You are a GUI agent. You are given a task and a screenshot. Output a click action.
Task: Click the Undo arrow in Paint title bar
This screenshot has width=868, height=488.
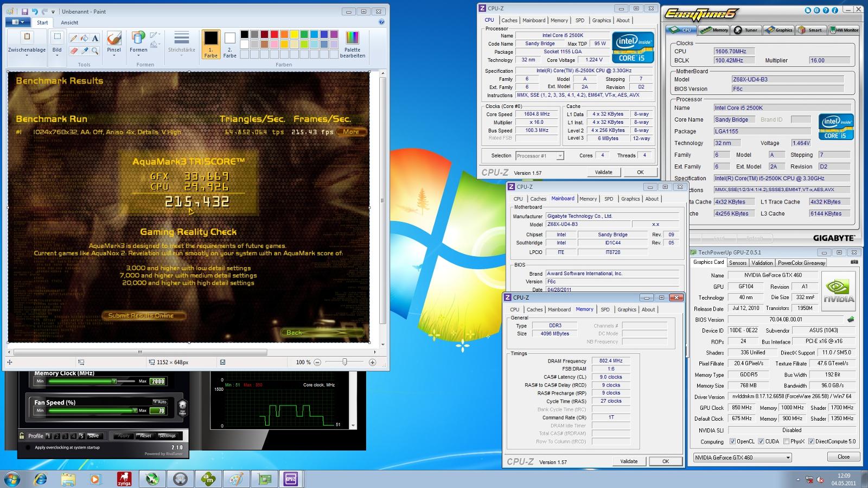pos(35,11)
